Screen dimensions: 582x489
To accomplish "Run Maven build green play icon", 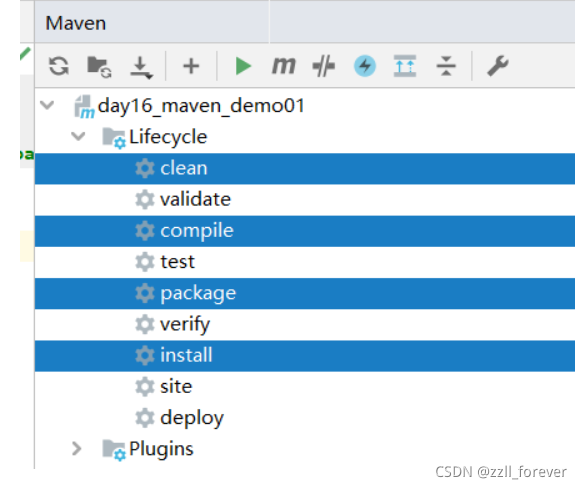I will (x=243, y=66).
